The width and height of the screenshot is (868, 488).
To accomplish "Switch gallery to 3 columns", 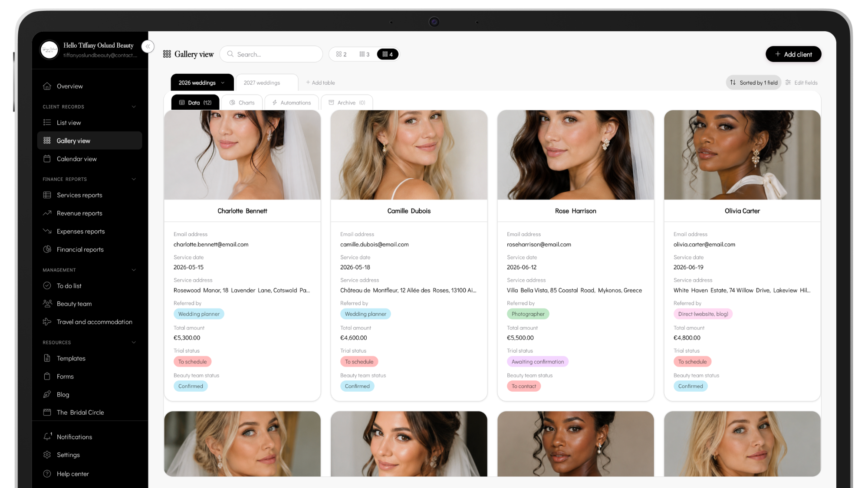I will point(365,54).
